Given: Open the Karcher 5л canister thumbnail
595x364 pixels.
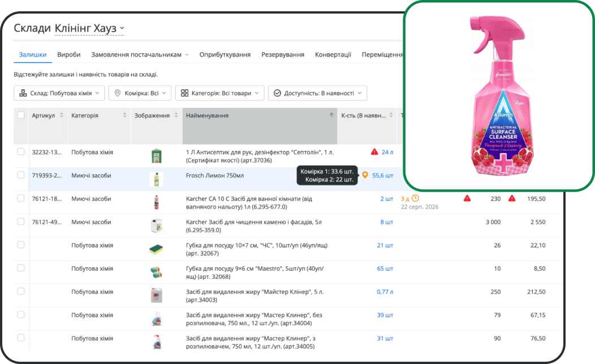Looking at the screenshot, I should click(156, 226).
